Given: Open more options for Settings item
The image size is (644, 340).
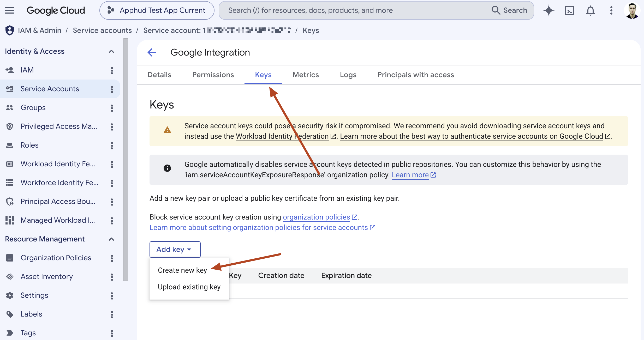Looking at the screenshot, I should pyautogui.click(x=112, y=295).
